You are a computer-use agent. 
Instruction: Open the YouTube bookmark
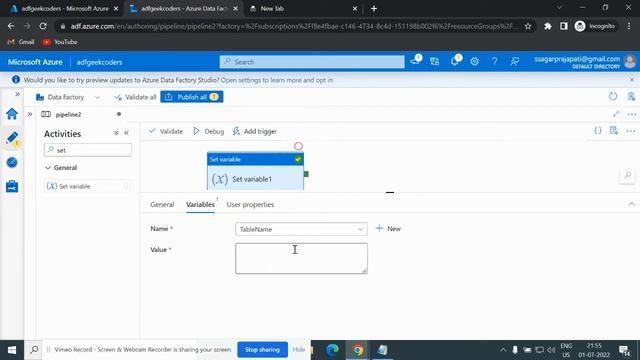coord(60,42)
